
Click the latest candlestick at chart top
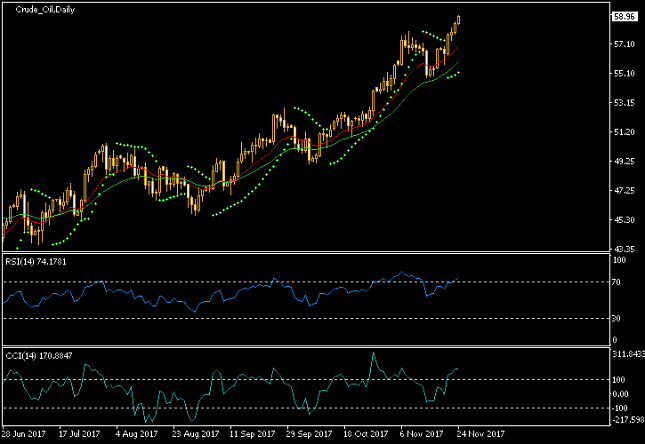[459, 20]
